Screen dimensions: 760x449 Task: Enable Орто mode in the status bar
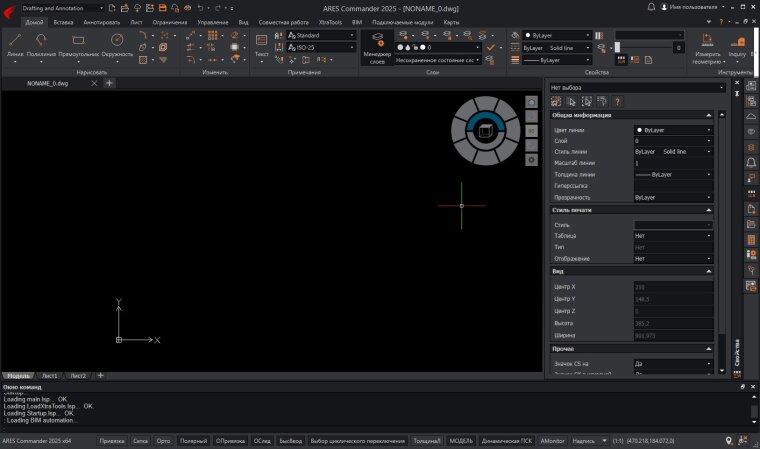(164, 440)
